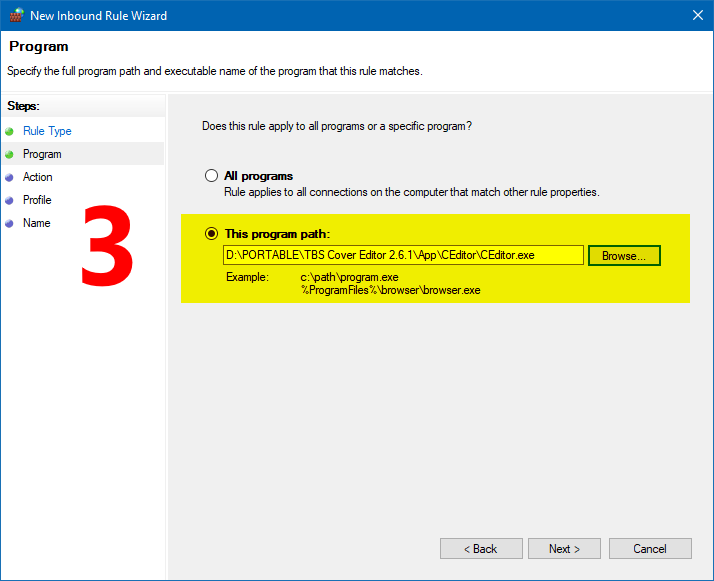Image resolution: width=714 pixels, height=581 pixels.
Task: Click example %ProgramFiles%\browser\browser.exe text
Action: [x=390, y=290]
